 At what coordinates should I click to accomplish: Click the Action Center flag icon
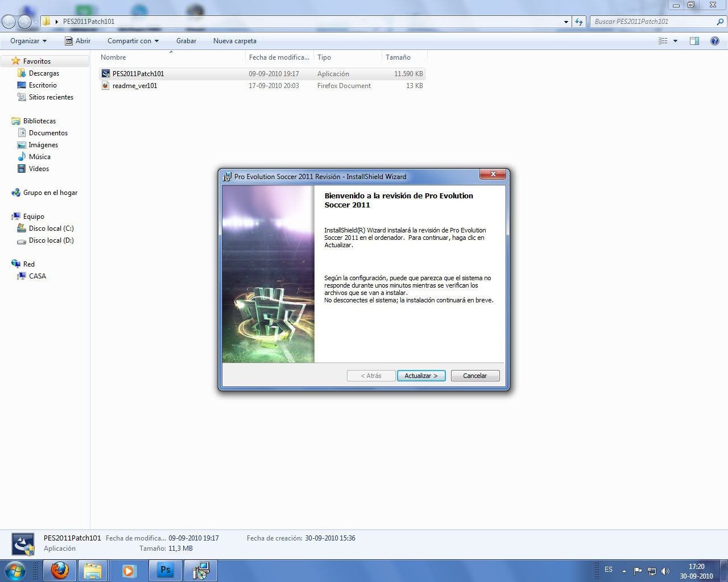pyautogui.click(x=638, y=571)
